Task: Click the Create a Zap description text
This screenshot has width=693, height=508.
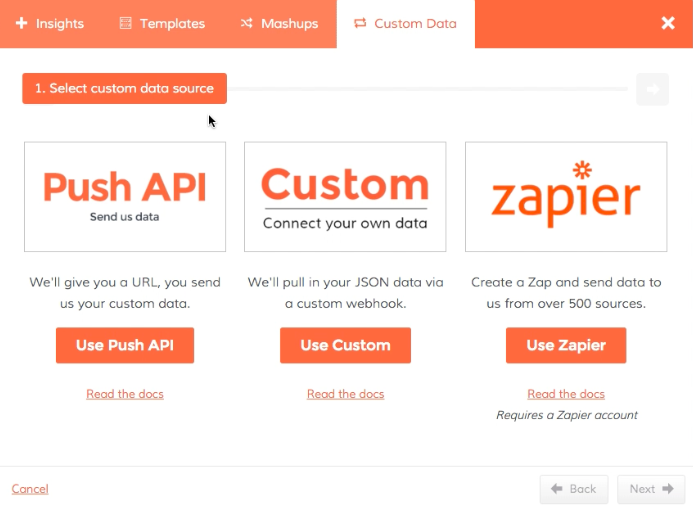Action: (566, 293)
